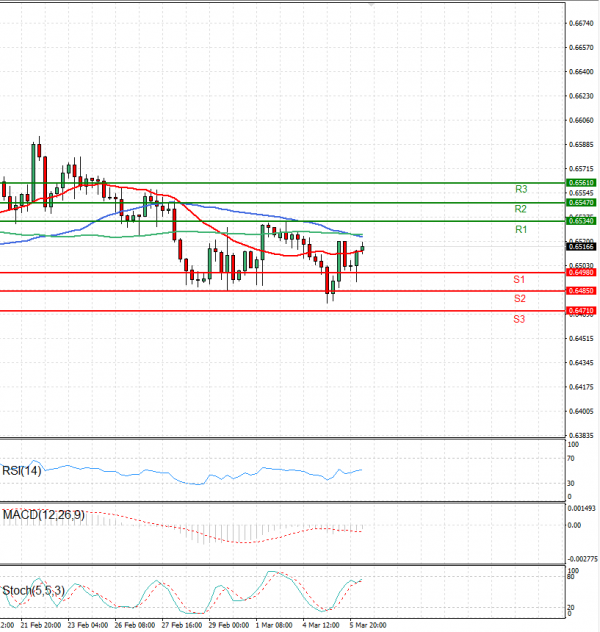Click the R1 resistance label
600x632 pixels.
click(521, 230)
